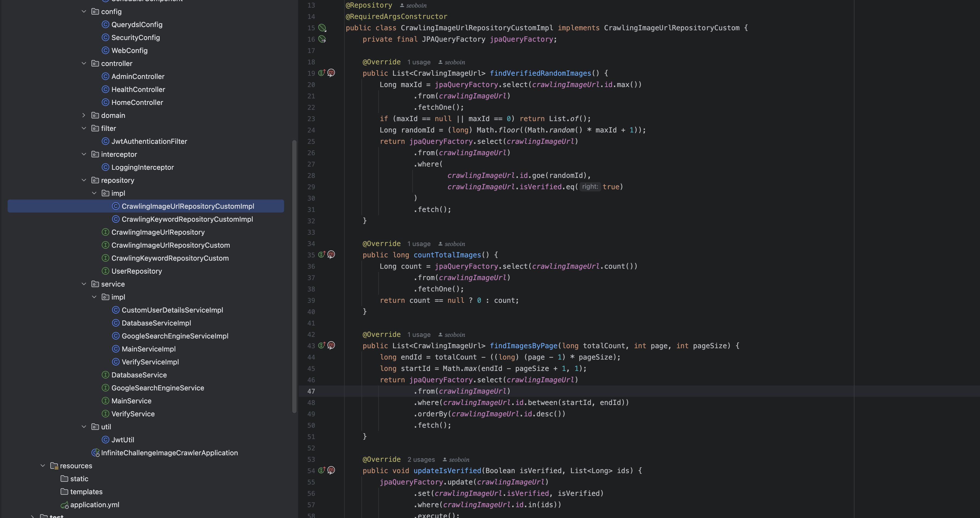Click the '1 usage' hint above findImagesByPage

(419, 335)
